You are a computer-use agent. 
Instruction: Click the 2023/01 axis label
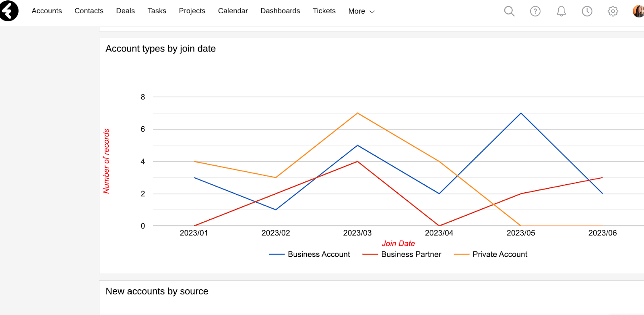194,233
